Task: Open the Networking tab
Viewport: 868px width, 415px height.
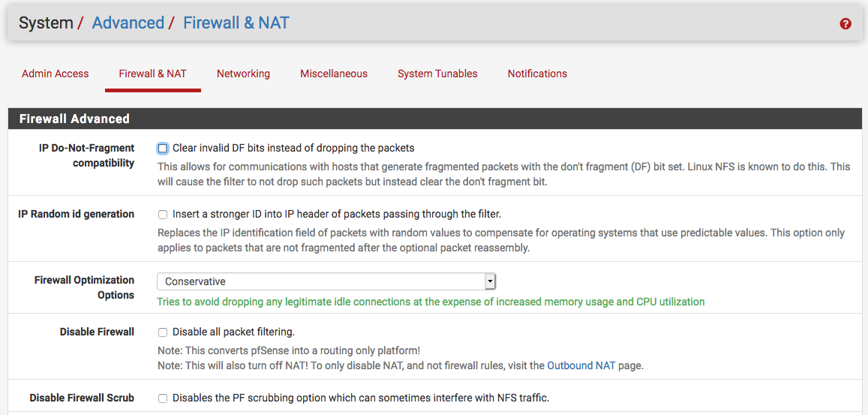Action: click(243, 74)
